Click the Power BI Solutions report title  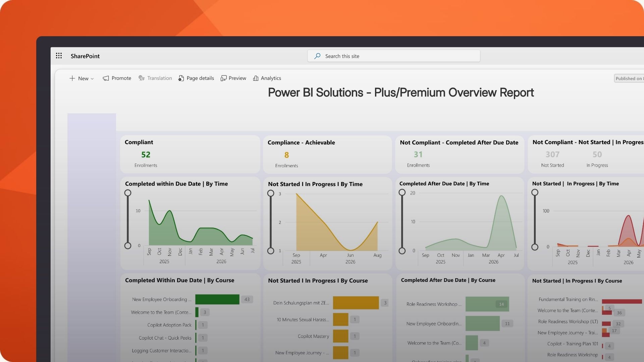401,93
